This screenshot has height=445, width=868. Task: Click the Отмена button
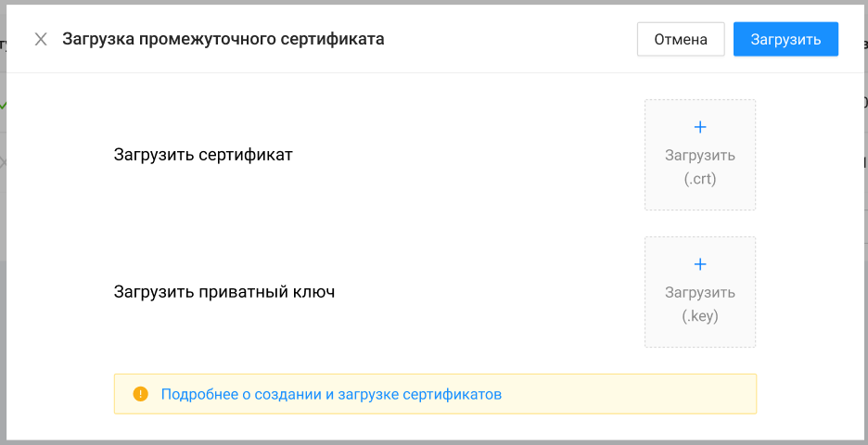[681, 39]
